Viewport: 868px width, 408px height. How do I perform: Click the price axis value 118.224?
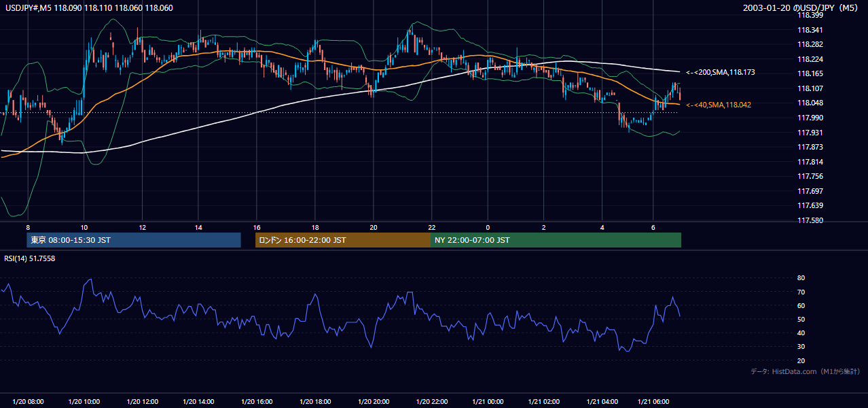coord(810,59)
